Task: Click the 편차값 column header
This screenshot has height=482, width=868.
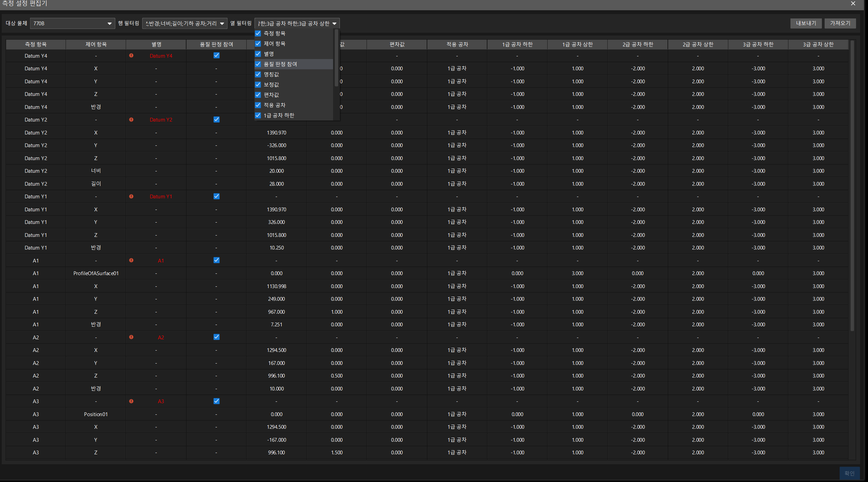Action: pyautogui.click(x=397, y=44)
